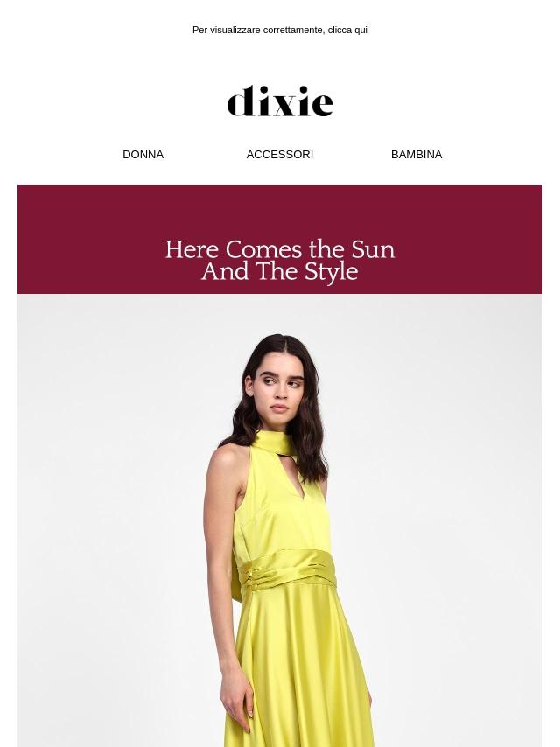Select the BAMBINA menu item
This screenshot has height=747, width=560.
416,154
